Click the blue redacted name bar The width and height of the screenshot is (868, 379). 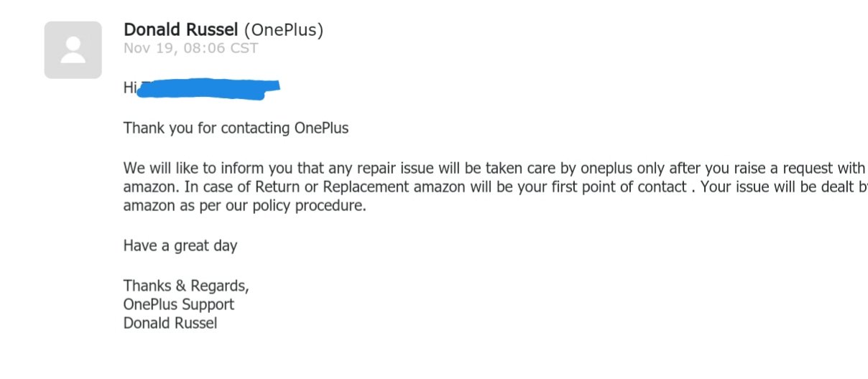pyautogui.click(x=209, y=88)
